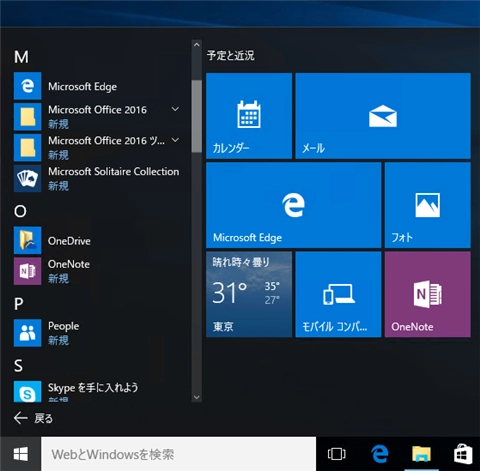Click the 戻る back button

click(33, 418)
